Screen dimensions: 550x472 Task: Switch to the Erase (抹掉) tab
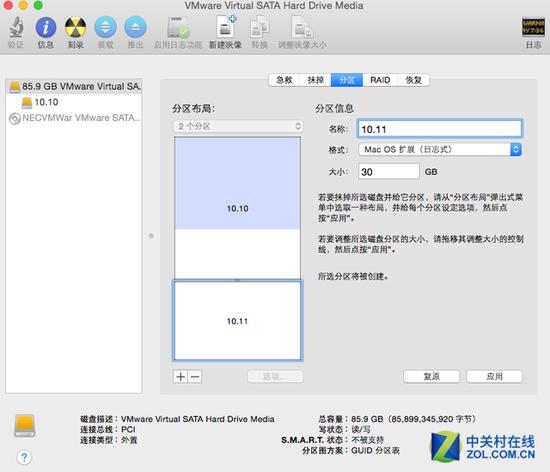coord(315,80)
